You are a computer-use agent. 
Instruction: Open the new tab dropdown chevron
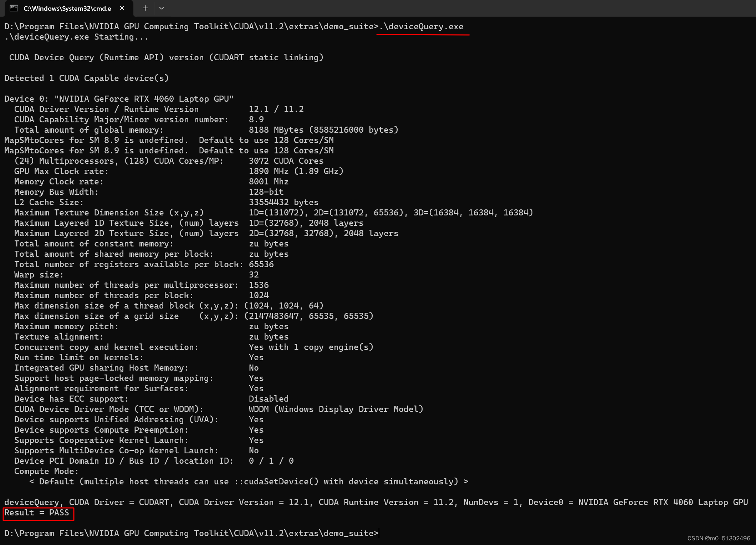point(162,8)
